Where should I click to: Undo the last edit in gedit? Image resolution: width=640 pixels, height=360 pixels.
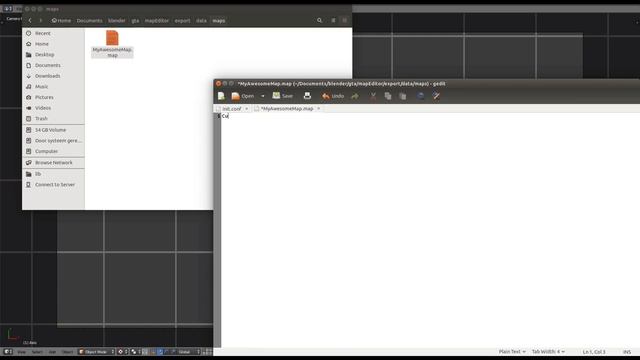coord(333,96)
